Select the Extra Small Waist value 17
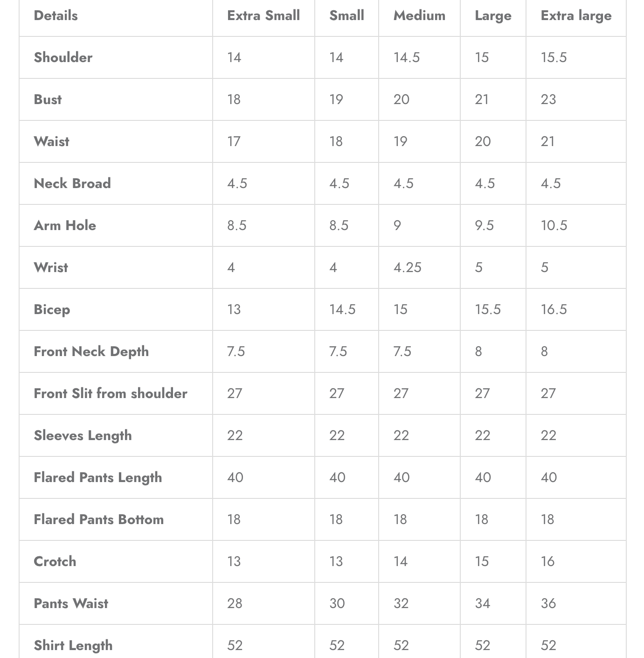The image size is (644, 658). (234, 141)
